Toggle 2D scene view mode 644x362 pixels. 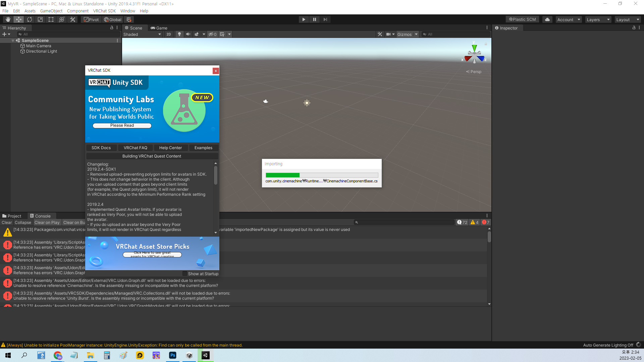[169, 34]
